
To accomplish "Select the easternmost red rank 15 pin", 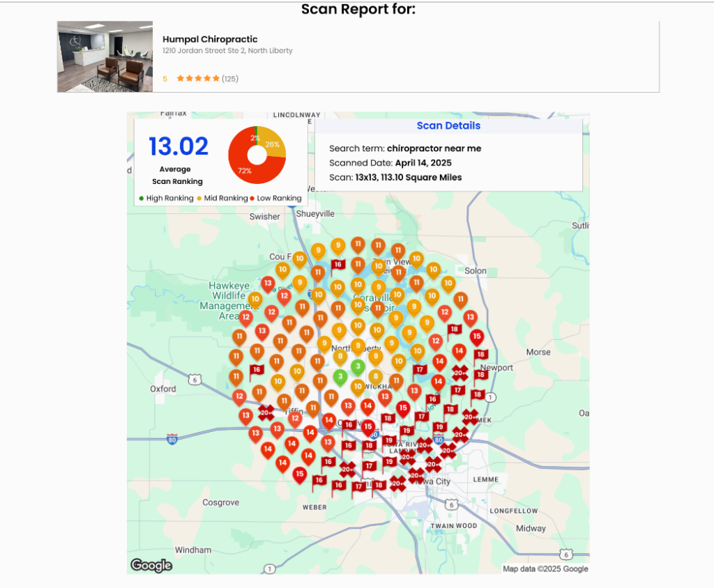I will [476, 336].
